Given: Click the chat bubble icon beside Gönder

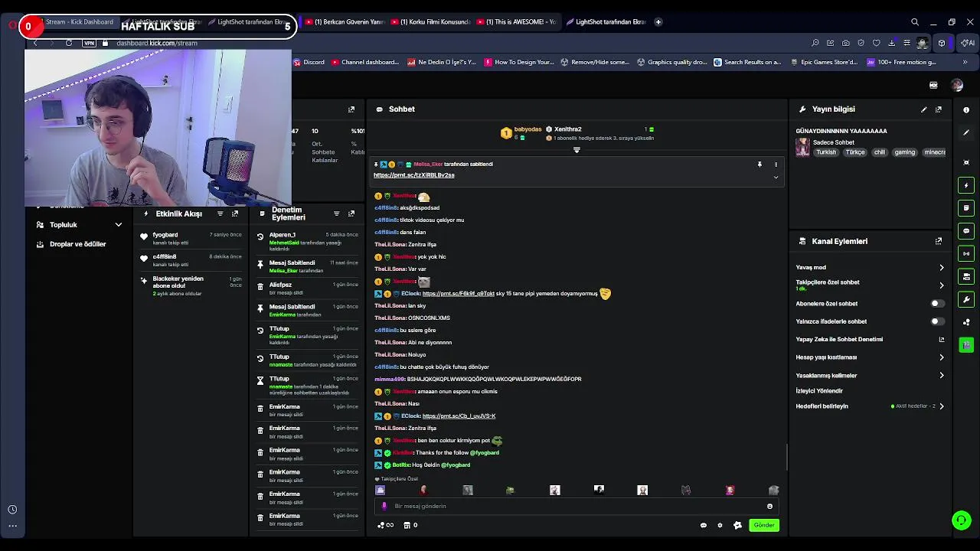Looking at the screenshot, I should [x=704, y=525].
